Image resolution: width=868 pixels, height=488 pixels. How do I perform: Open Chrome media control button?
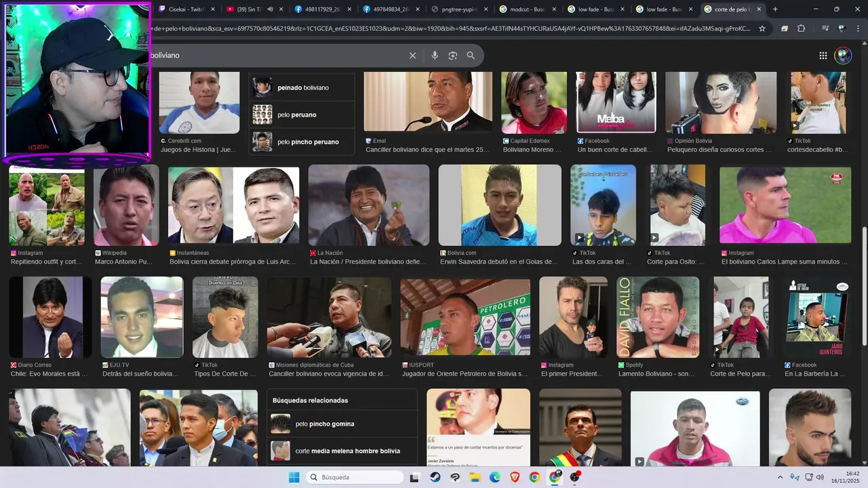pyautogui.click(x=825, y=28)
